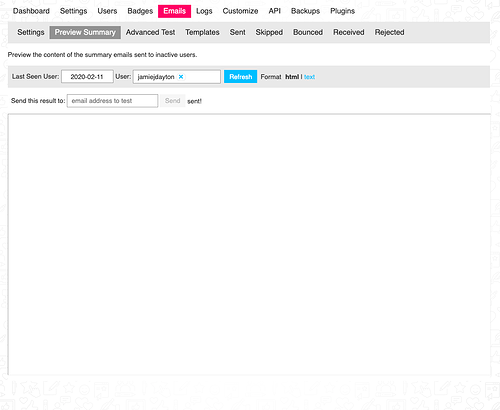Viewport: 500px width, 410px height.
Task: Open the API tab
Action: (x=275, y=11)
